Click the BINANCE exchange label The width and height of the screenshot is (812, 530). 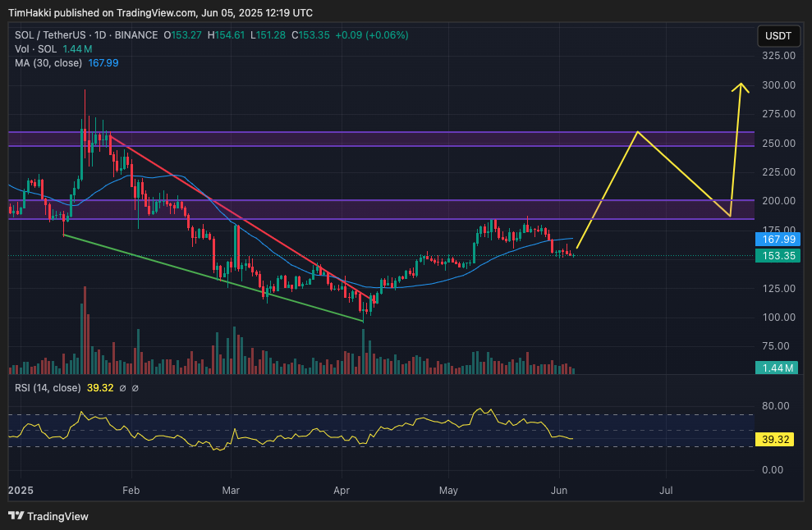click(136, 35)
